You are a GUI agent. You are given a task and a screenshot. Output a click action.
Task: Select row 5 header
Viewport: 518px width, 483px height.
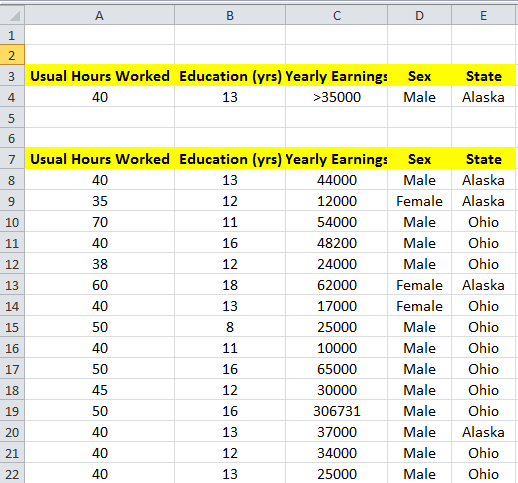tap(12, 118)
